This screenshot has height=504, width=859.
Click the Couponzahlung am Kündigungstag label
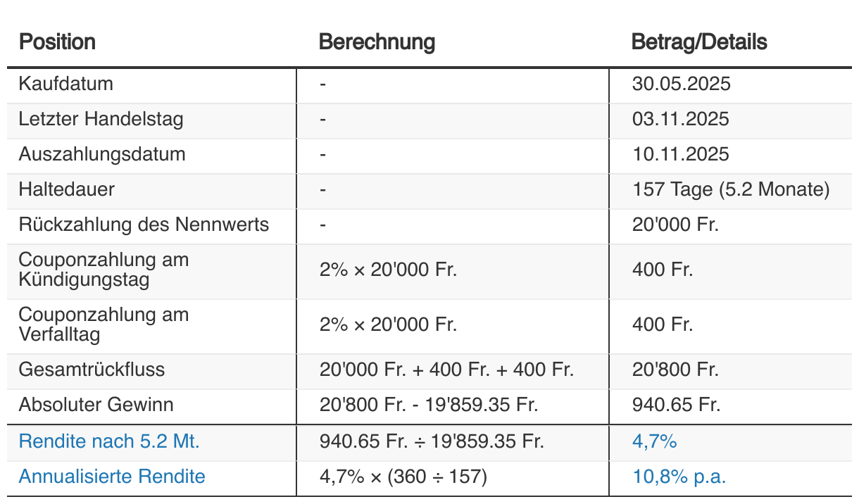[x=104, y=270]
